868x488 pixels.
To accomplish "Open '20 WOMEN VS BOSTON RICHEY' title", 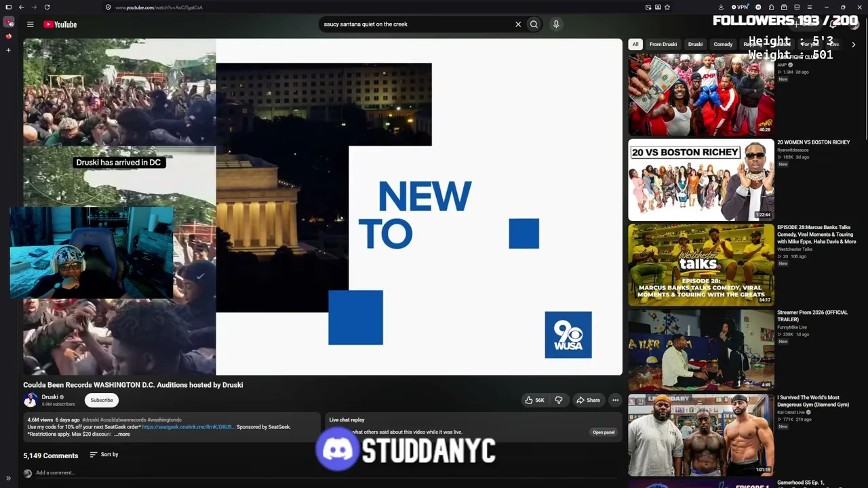I will click(813, 142).
